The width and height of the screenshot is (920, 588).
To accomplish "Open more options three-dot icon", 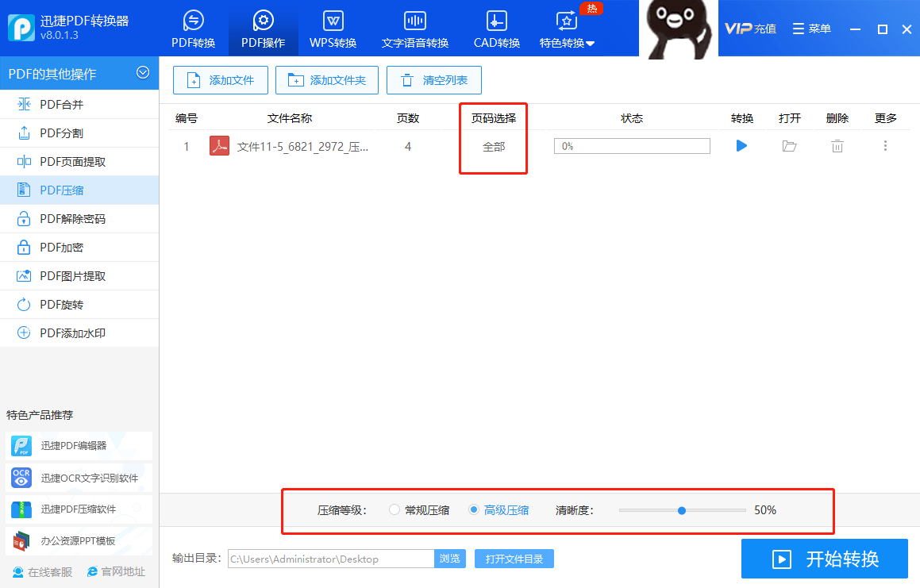I will [885, 146].
